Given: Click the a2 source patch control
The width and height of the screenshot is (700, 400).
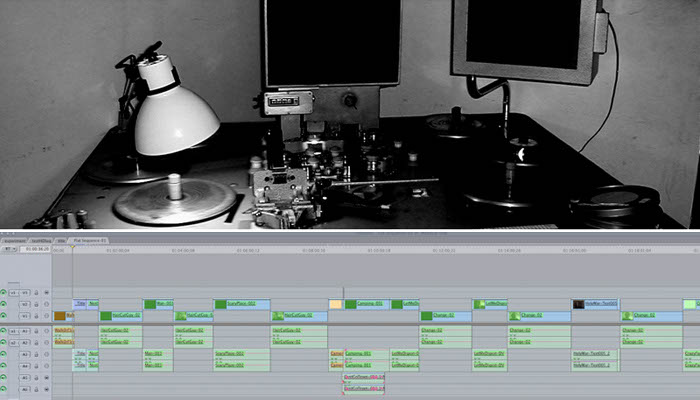Looking at the screenshot, I should (x=13, y=343).
